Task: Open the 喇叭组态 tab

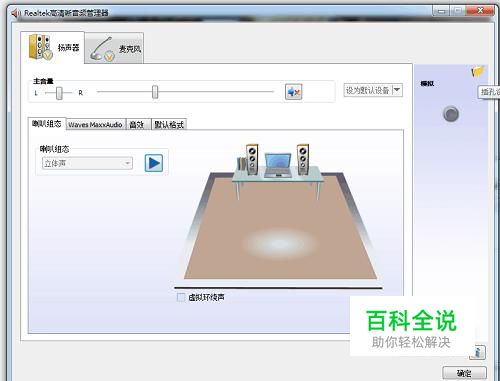Action: tap(47, 124)
